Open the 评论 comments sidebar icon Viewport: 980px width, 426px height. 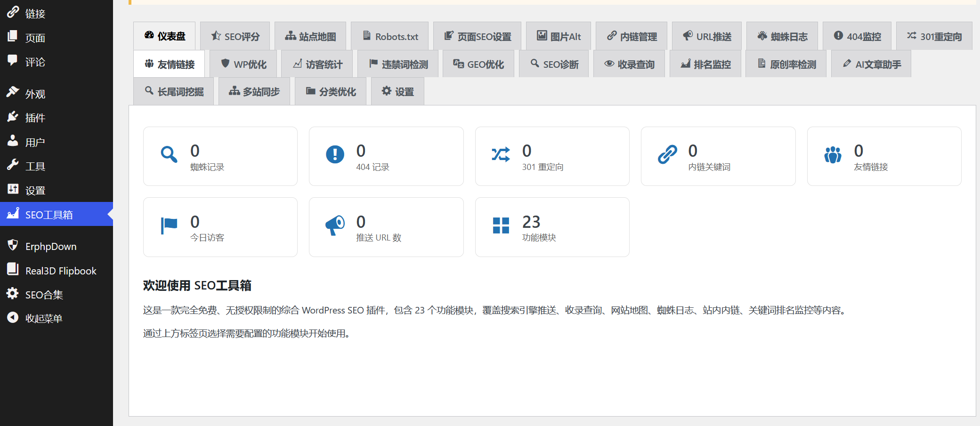[13, 61]
